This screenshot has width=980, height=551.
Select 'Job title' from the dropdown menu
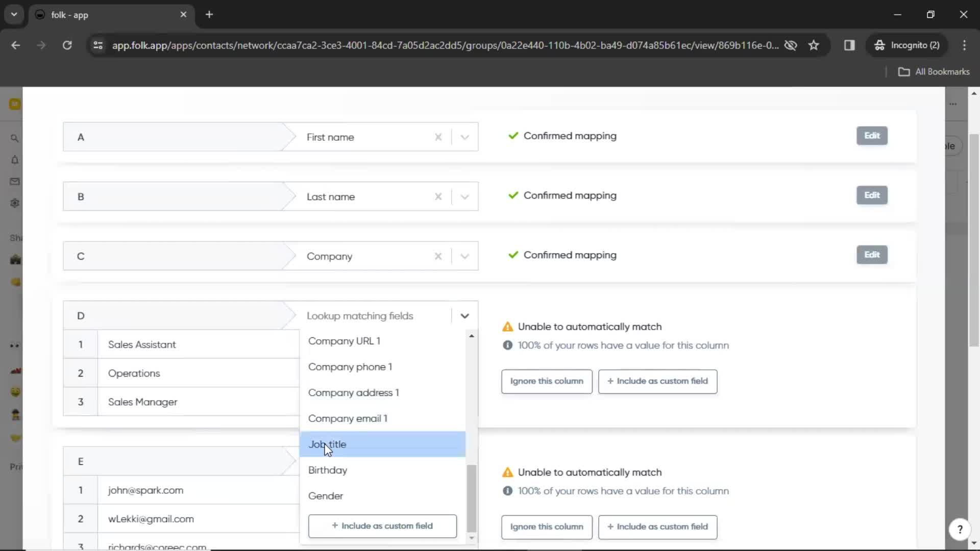328,444
